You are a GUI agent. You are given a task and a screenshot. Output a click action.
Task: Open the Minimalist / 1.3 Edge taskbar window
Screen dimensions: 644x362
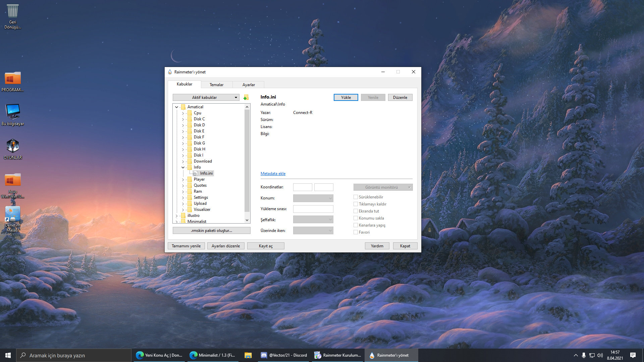click(213, 355)
